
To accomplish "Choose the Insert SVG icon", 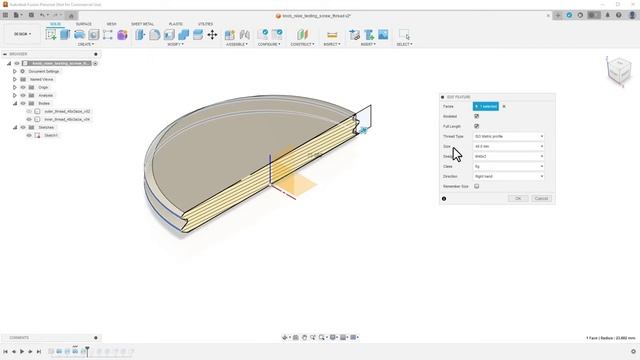I will [x=369, y=35].
